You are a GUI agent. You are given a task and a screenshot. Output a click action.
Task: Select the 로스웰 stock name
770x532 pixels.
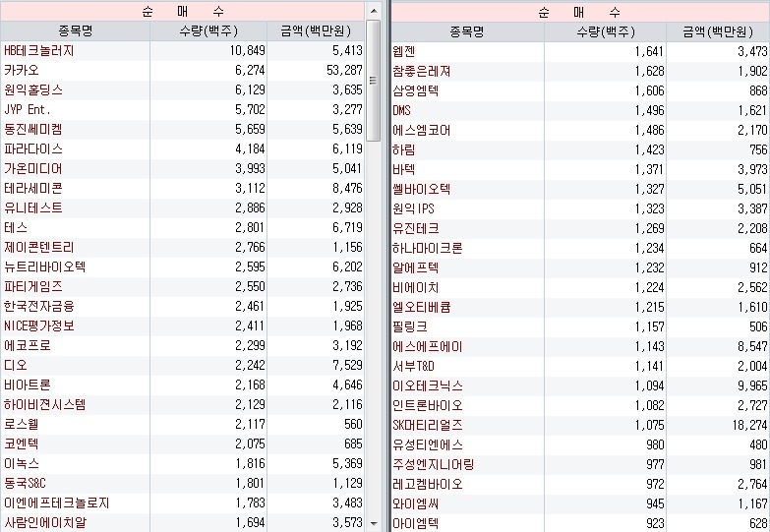(x=21, y=424)
